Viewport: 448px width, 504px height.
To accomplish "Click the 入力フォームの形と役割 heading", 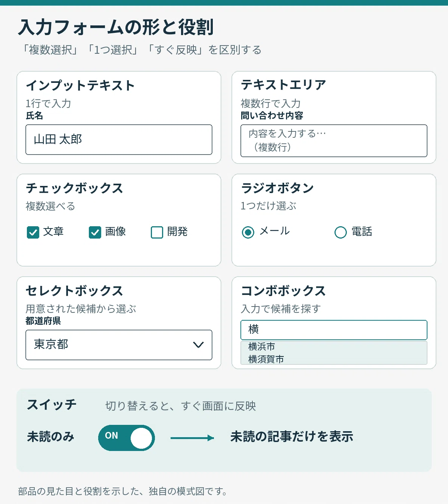I will tap(116, 27).
